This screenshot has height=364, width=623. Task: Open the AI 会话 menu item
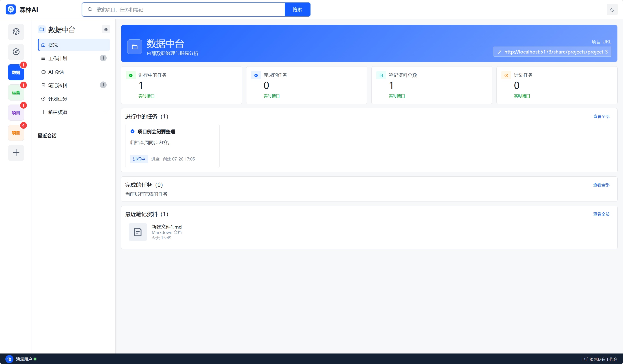click(74, 72)
